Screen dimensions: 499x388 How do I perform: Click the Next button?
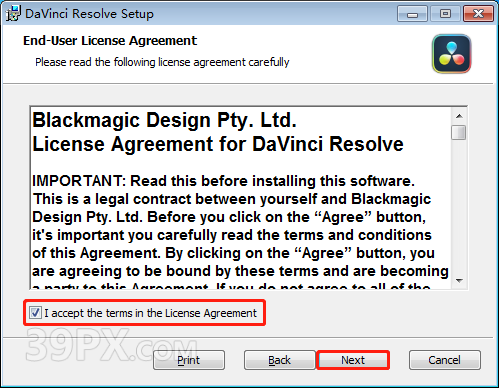click(x=353, y=360)
